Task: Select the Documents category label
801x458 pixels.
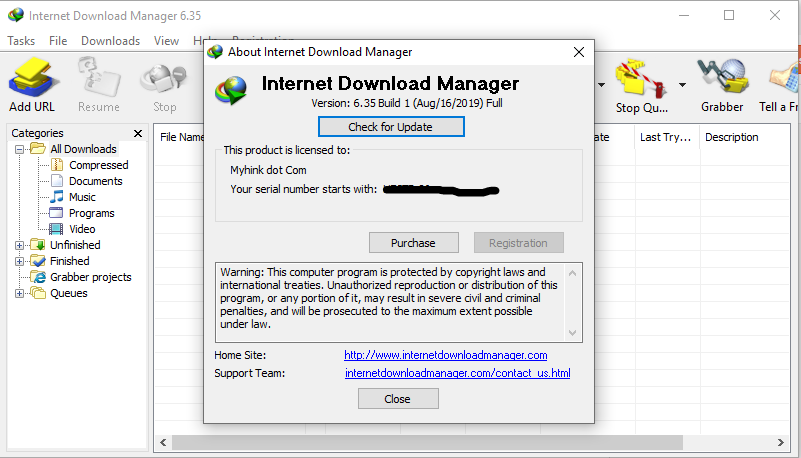Action: [96, 181]
